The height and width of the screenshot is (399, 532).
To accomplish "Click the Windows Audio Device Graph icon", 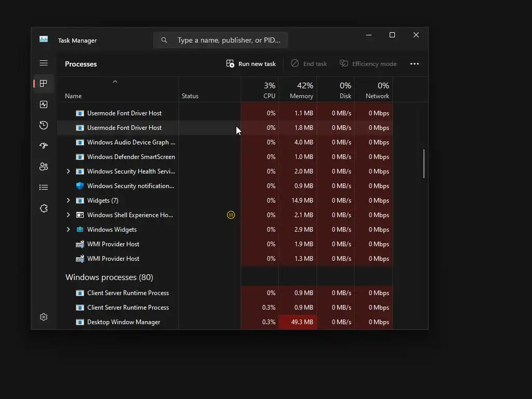I will click(x=79, y=142).
